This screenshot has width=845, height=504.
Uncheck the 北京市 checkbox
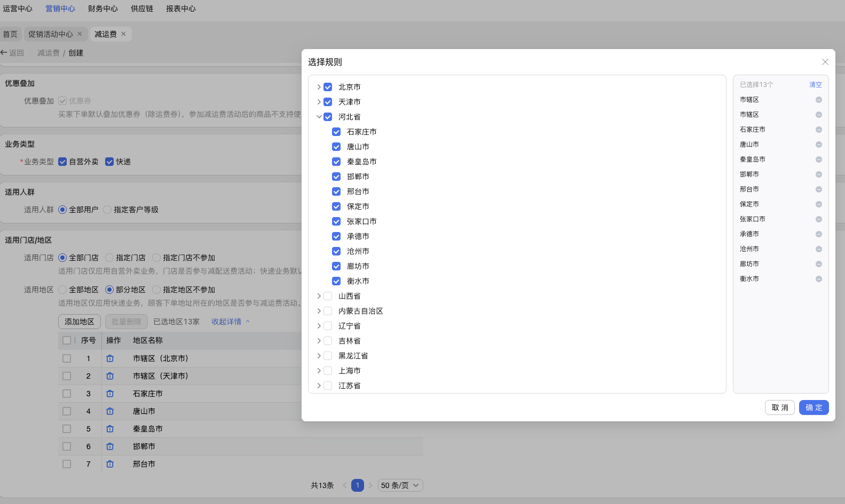click(x=328, y=87)
